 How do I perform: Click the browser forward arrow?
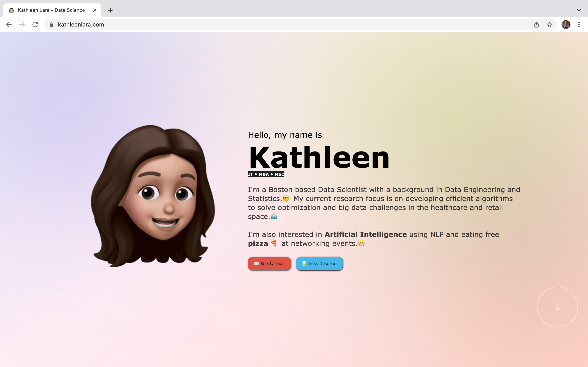[22, 24]
